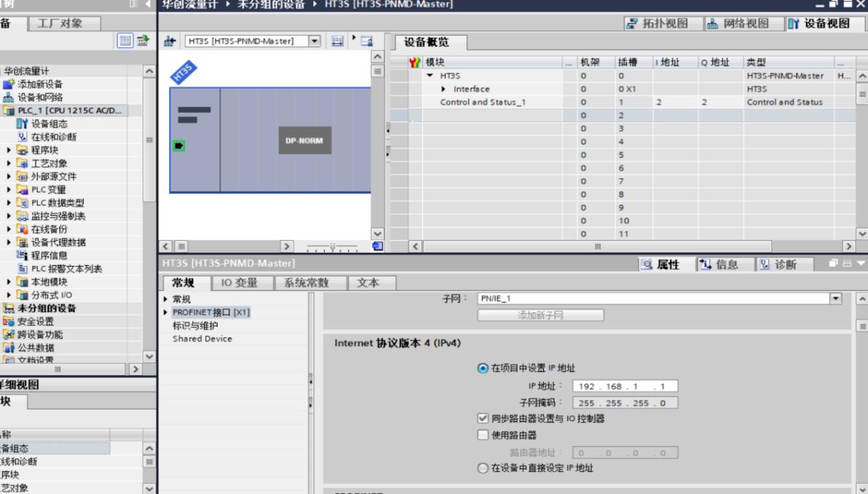Click the 添加新子网 button

pos(540,315)
